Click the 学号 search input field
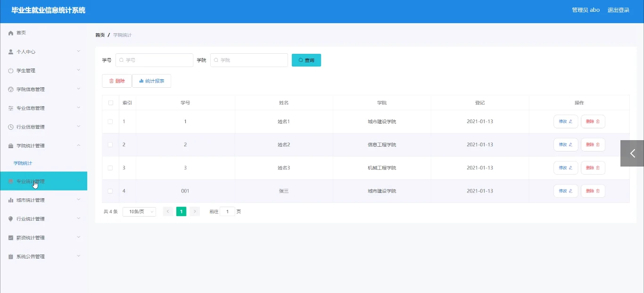The height and width of the screenshot is (293, 644). click(154, 60)
